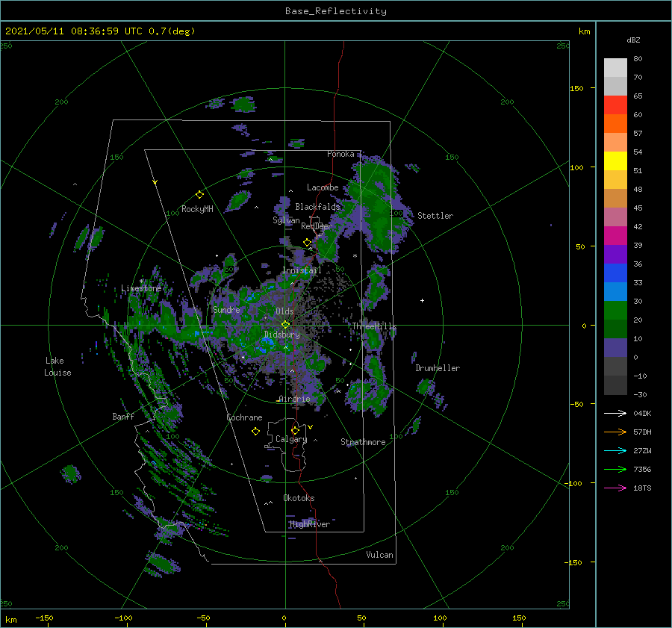Click the Vulcan label
672x628 pixels.
coord(380,555)
